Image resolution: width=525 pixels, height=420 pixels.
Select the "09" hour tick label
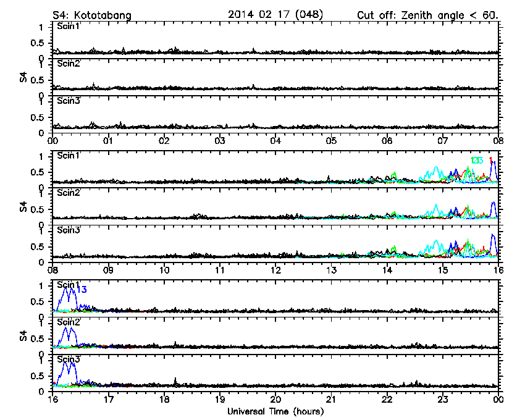coord(108,270)
